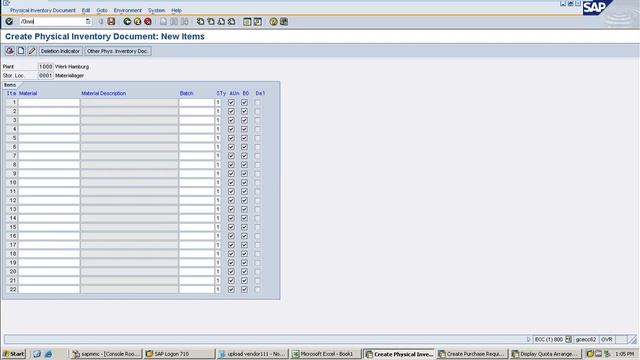The image size is (640, 360).
Task: Open the Environment menu
Action: pos(128,10)
